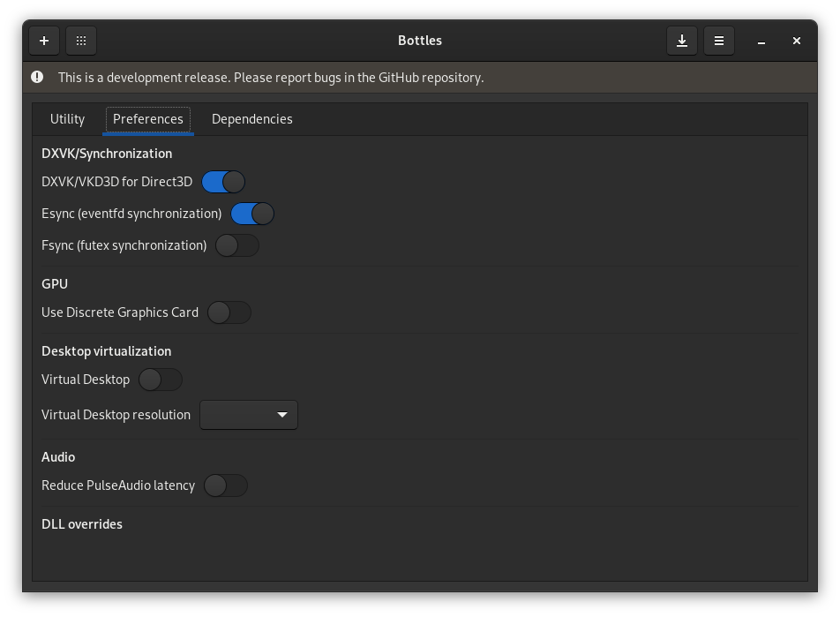Enable Use Discrete Graphics Card
Screen dimensions: 840x617
tap(229, 312)
